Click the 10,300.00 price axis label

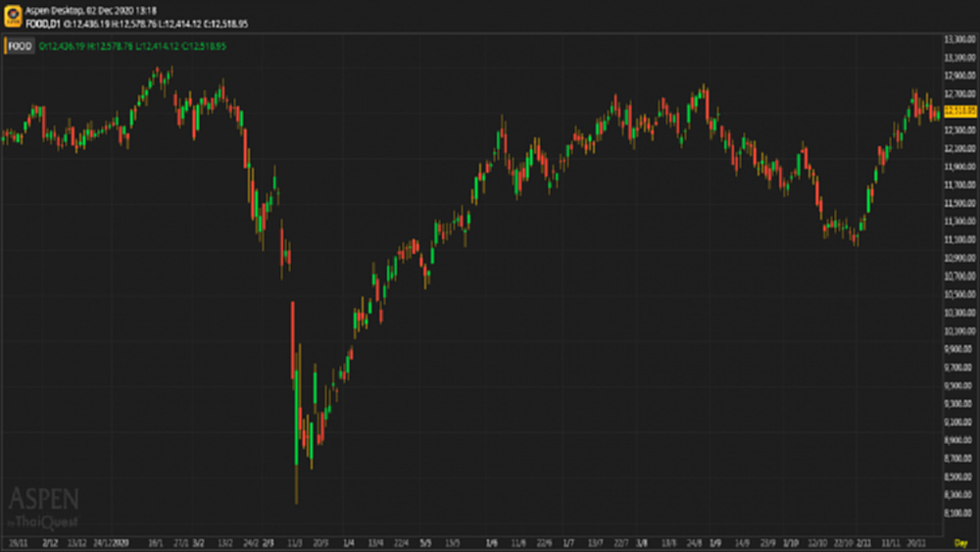960,313
